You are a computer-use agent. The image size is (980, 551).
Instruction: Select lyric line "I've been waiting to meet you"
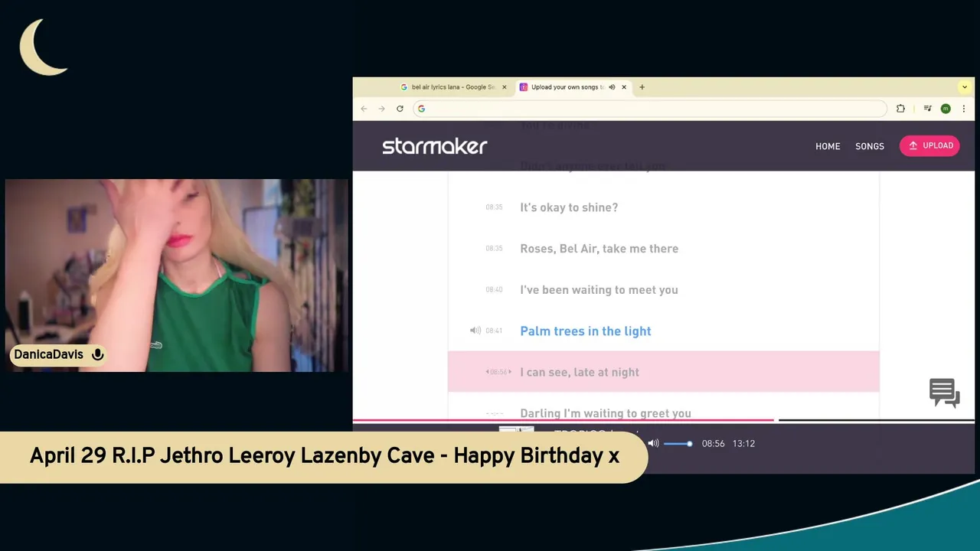pos(599,290)
